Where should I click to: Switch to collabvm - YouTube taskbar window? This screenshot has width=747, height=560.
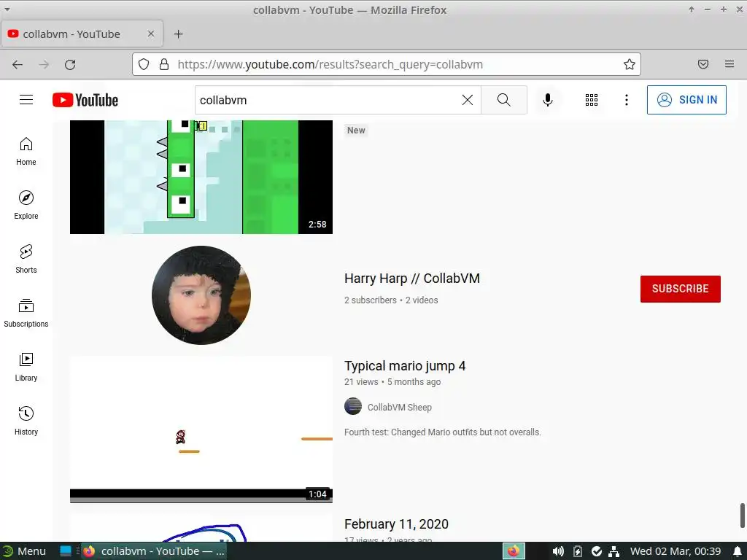pyautogui.click(x=154, y=551)
